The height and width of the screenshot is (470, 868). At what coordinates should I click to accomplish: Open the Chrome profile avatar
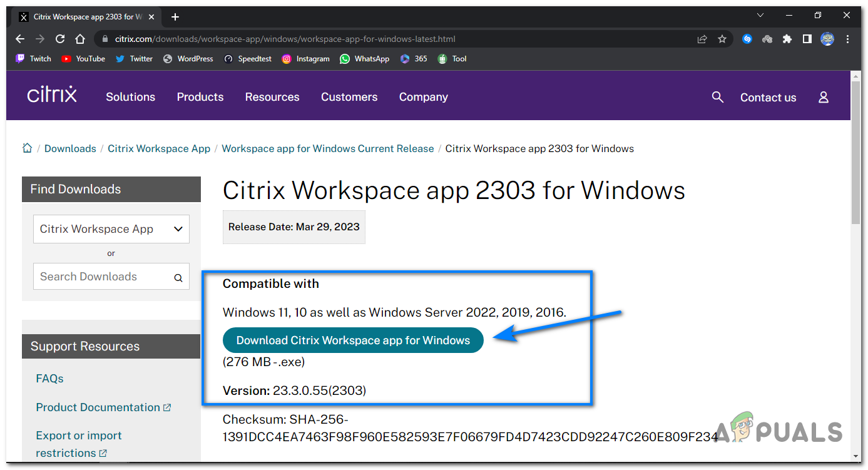pos(827,39)
